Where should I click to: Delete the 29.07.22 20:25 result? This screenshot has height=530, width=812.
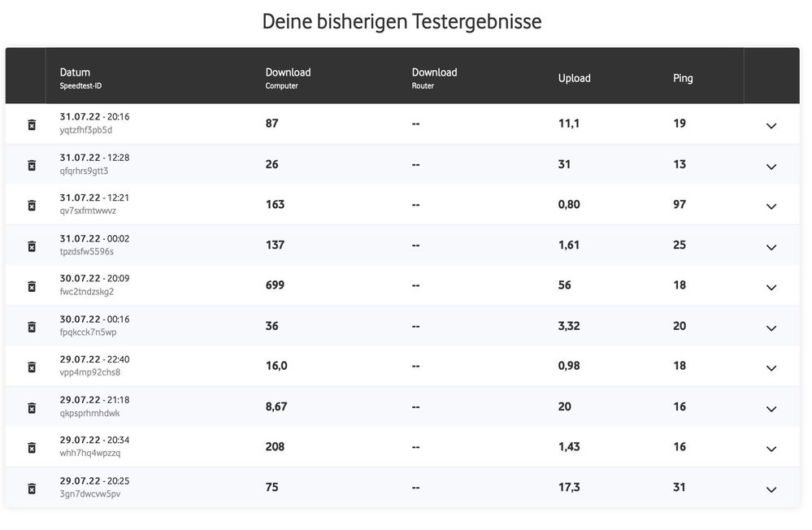pyautogui.click(x=32, y=489)
